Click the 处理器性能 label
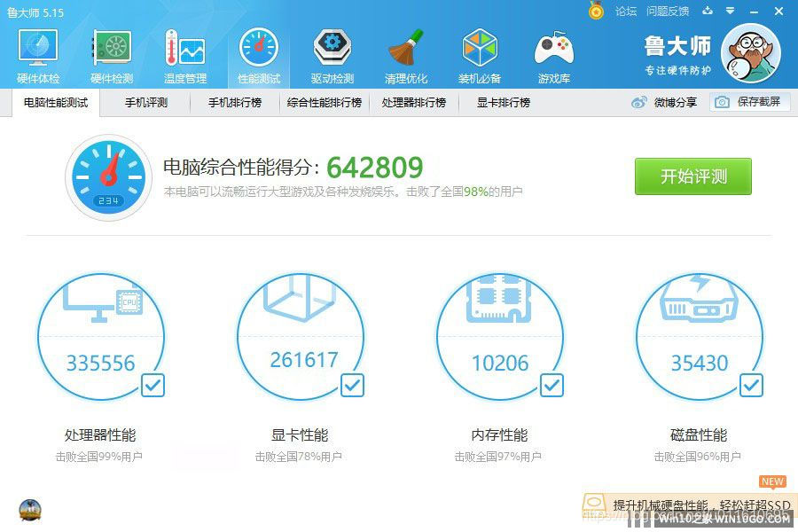This screenshot has height=532, width=798. click(100, 435)
